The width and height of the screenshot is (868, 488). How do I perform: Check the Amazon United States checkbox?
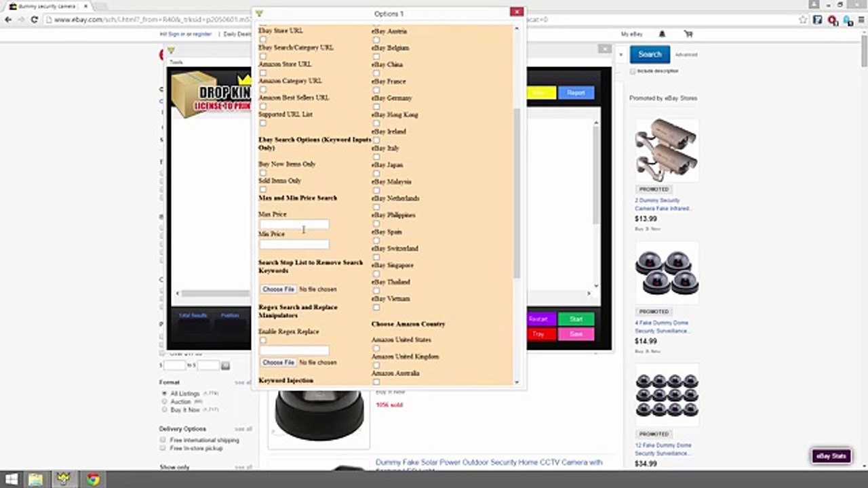coord(376,348)
